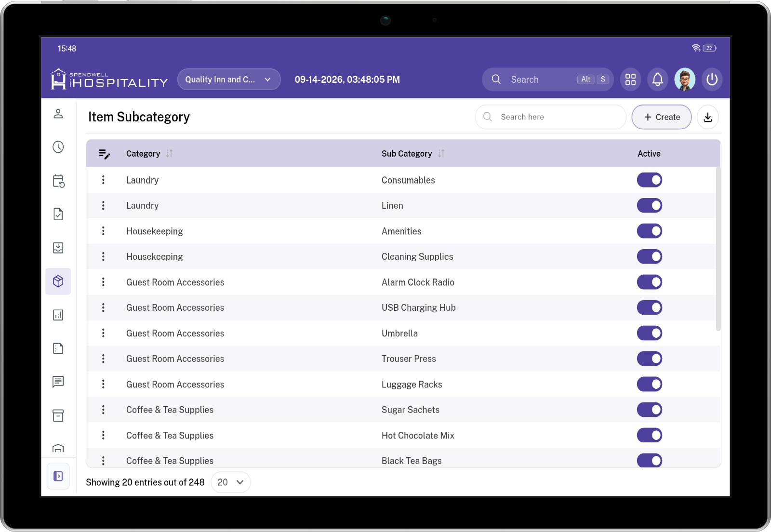771x532 pixels.
Task: Click the power logout icon
Action: 712,80
